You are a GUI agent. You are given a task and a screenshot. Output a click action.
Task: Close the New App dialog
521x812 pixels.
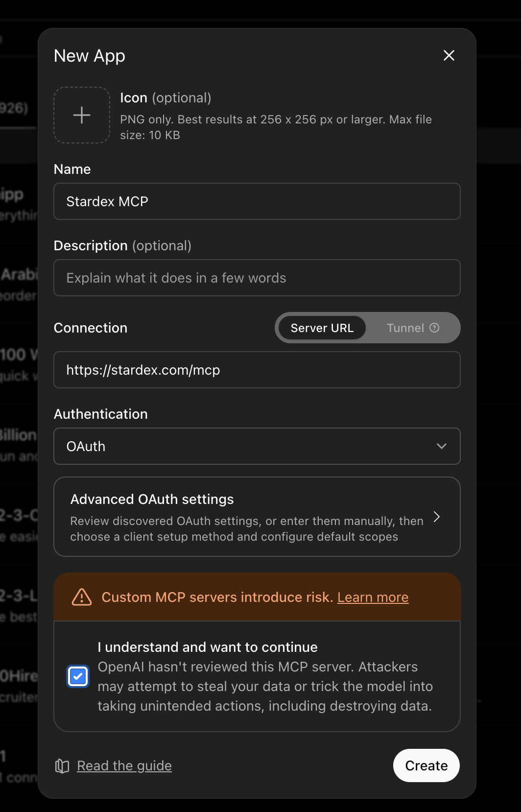(449, 56)
